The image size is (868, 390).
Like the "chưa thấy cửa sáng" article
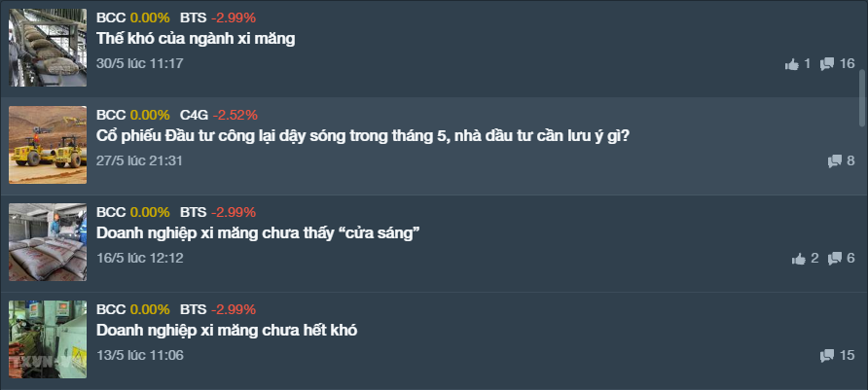tap(801, 259)
